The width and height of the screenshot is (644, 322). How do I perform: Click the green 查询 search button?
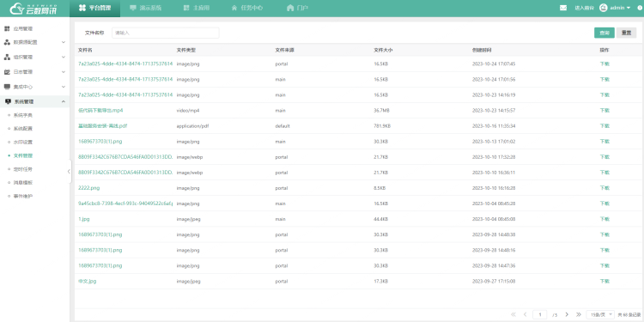point(605,33)
